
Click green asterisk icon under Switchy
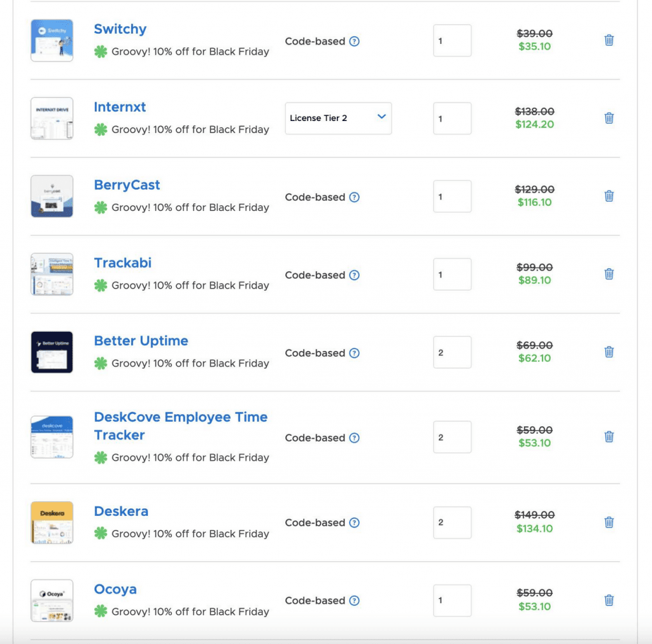101,52
